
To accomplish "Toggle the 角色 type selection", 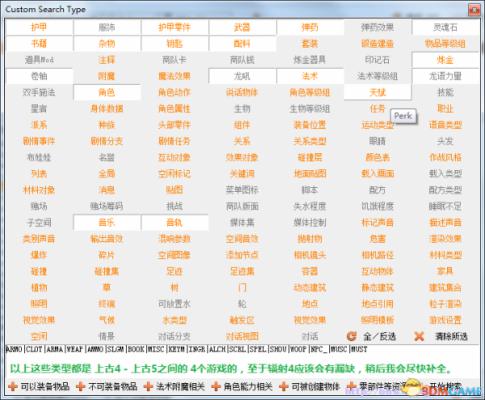I will (107, 92).
